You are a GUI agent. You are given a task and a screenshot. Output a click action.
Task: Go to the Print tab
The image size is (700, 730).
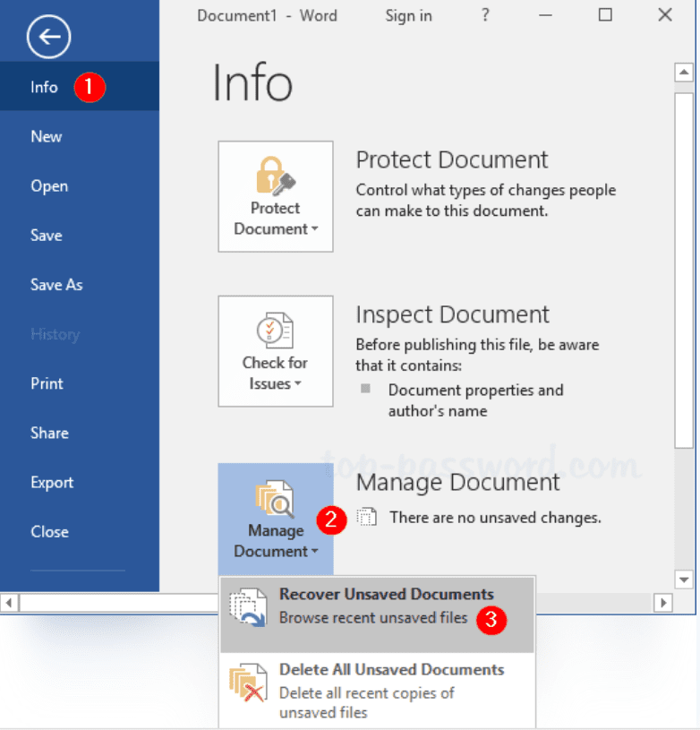(x=47, y=383)
